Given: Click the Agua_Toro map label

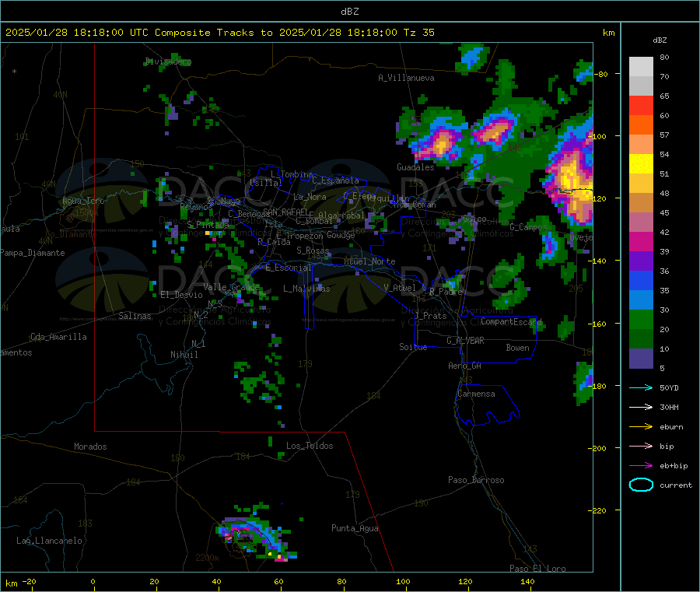Looking at the screenshot, I should [x=83, y=201].
